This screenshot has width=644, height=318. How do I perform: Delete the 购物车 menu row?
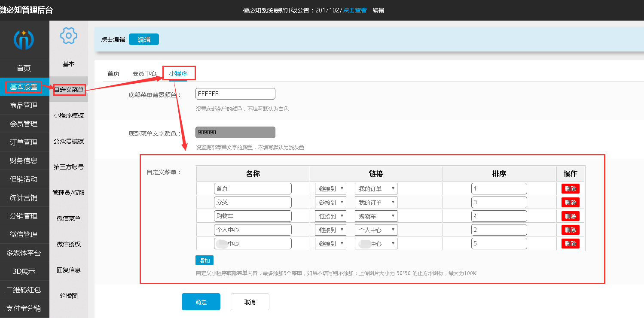pos(570,216)
